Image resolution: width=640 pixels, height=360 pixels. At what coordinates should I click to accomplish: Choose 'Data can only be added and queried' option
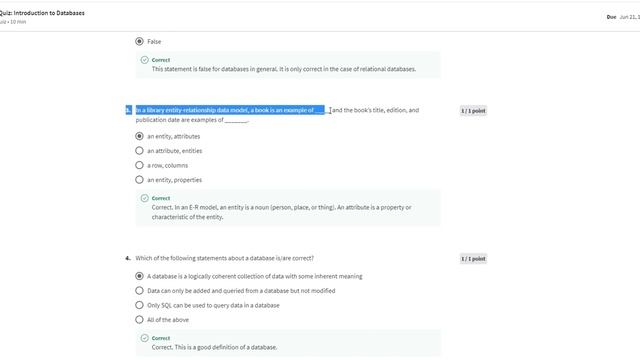click(139, 291)
